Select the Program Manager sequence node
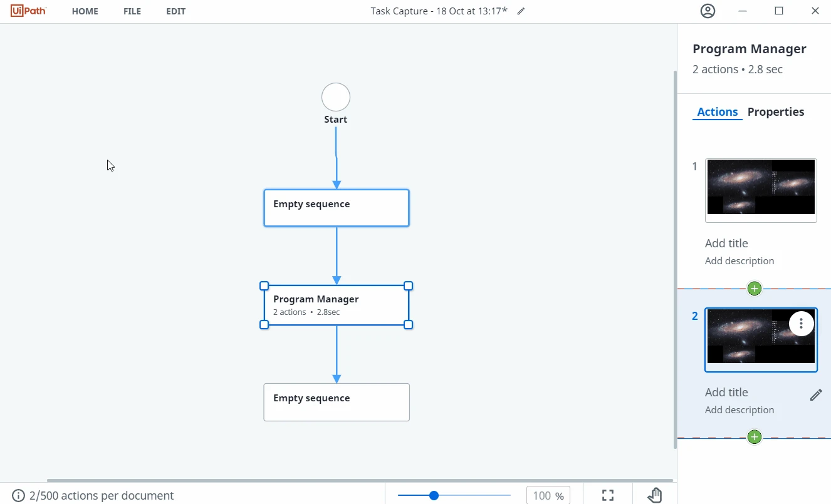The height and width of the screenshot is (504, 831). pyautogui.click(x=337, y=305)
